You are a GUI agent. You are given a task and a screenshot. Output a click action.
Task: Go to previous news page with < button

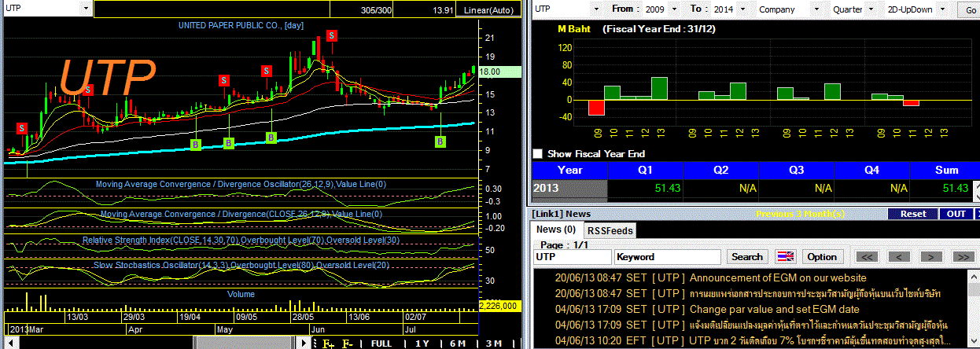pyautogui.click(x=900, y=256)
